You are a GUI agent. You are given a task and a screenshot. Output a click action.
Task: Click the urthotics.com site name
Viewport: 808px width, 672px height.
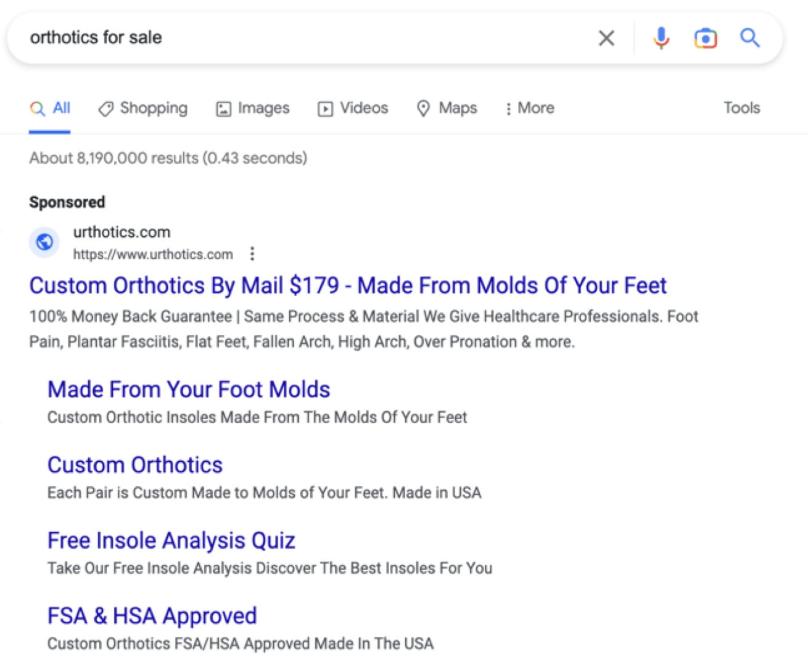pos(122,232)
